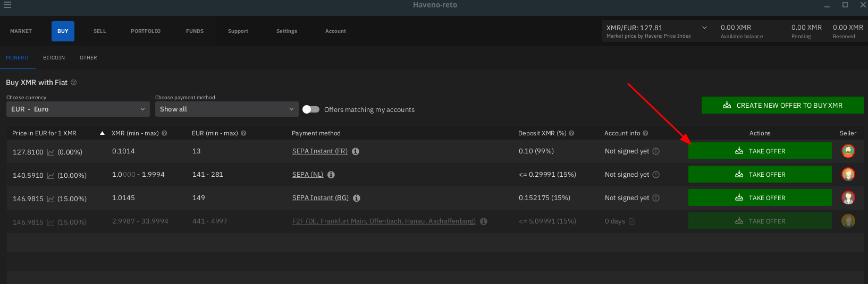Image resolution: width=868 pixels, height=284 pixels.
Task: Go to the PORTFOLIO section
Action: coord(146,31)
